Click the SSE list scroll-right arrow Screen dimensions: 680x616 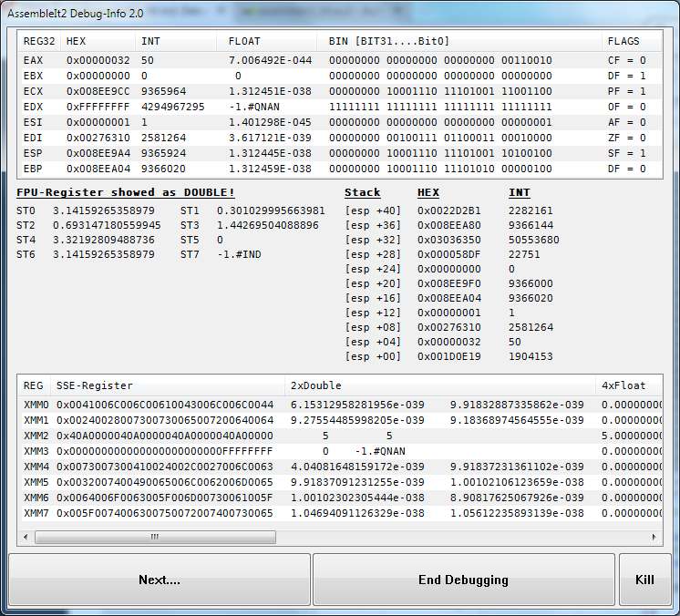654,538
